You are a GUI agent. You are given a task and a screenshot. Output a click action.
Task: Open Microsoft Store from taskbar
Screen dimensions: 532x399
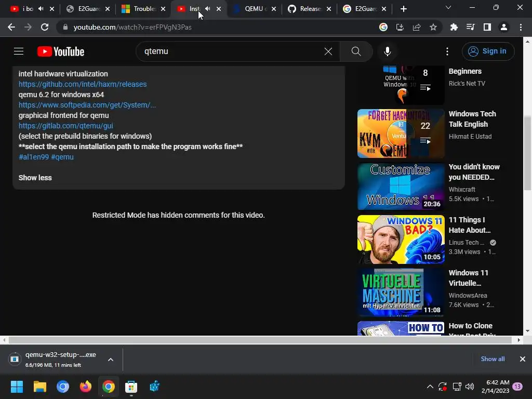pos(131,387)
